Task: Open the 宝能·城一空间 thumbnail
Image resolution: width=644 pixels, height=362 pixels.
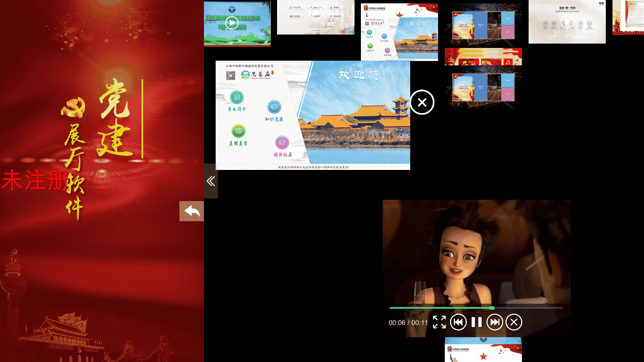Action: (x=567, y=22)
